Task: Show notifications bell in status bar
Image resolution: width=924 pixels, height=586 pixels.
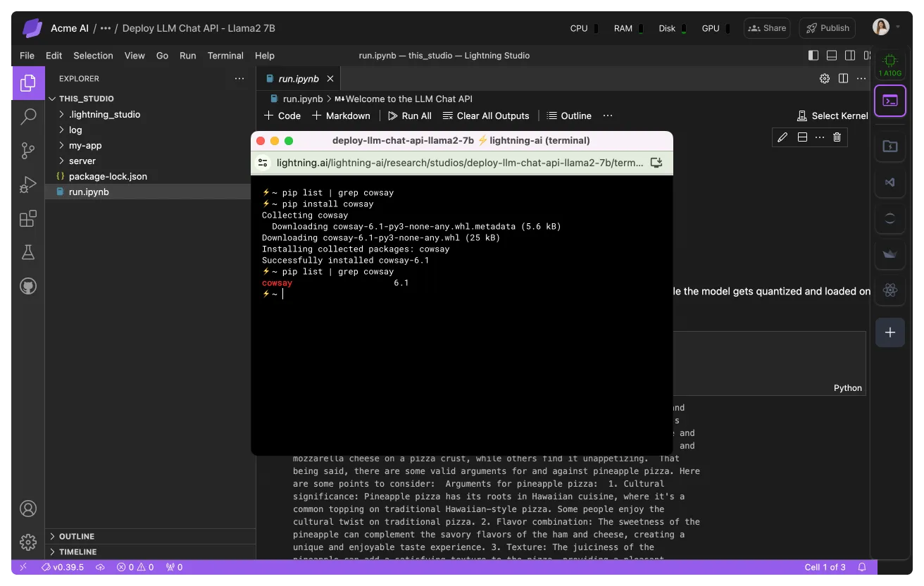Action: coord(862,567)
